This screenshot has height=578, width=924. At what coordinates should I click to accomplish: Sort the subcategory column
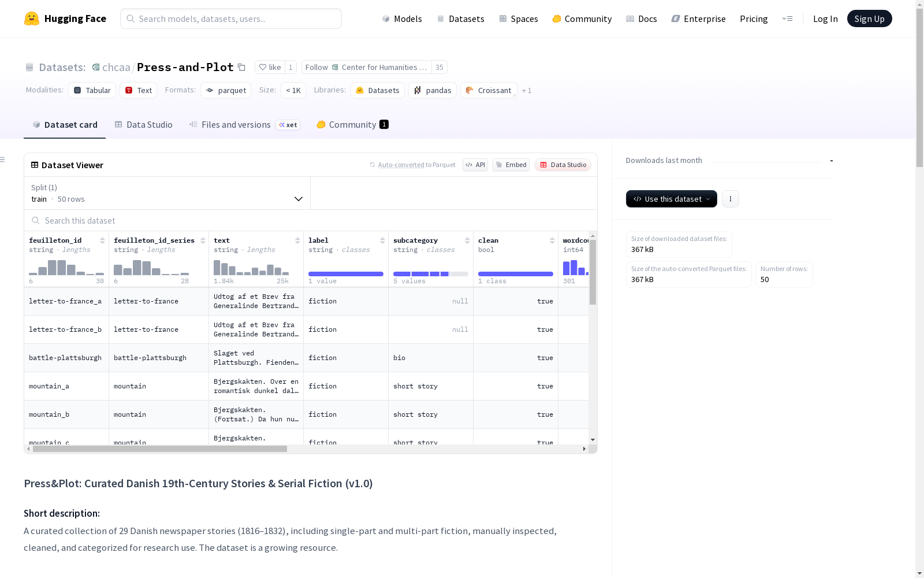[467, 240]
